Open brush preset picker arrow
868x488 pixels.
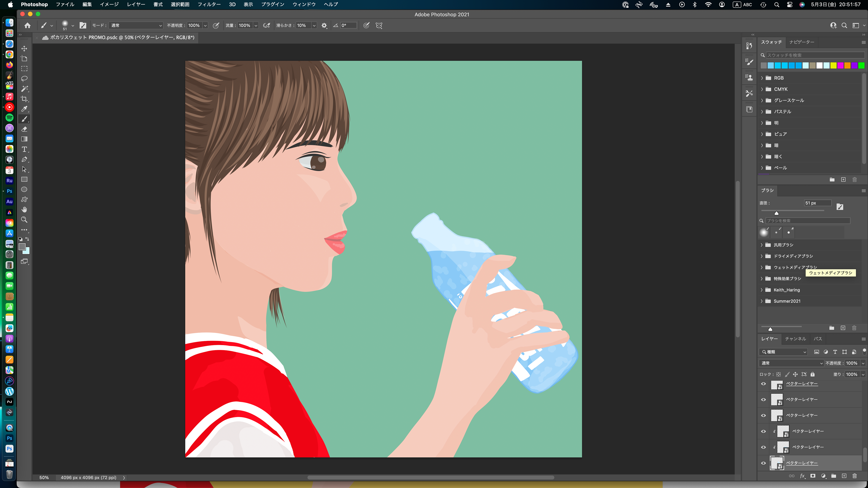point(73,26)
